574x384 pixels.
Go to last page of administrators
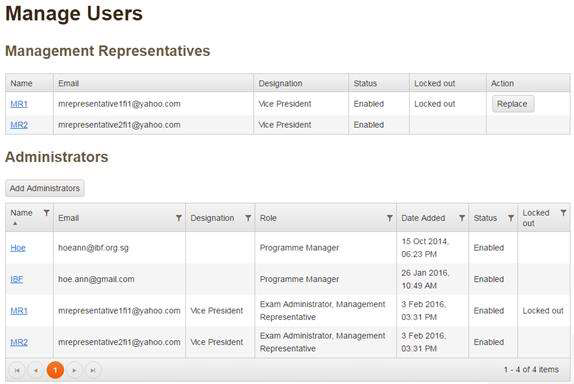point(93,370)
